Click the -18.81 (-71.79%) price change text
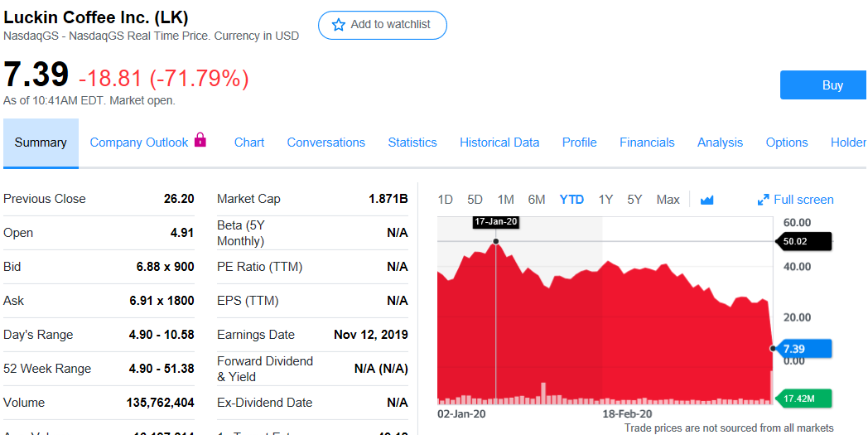 click(x=164, y=79)
